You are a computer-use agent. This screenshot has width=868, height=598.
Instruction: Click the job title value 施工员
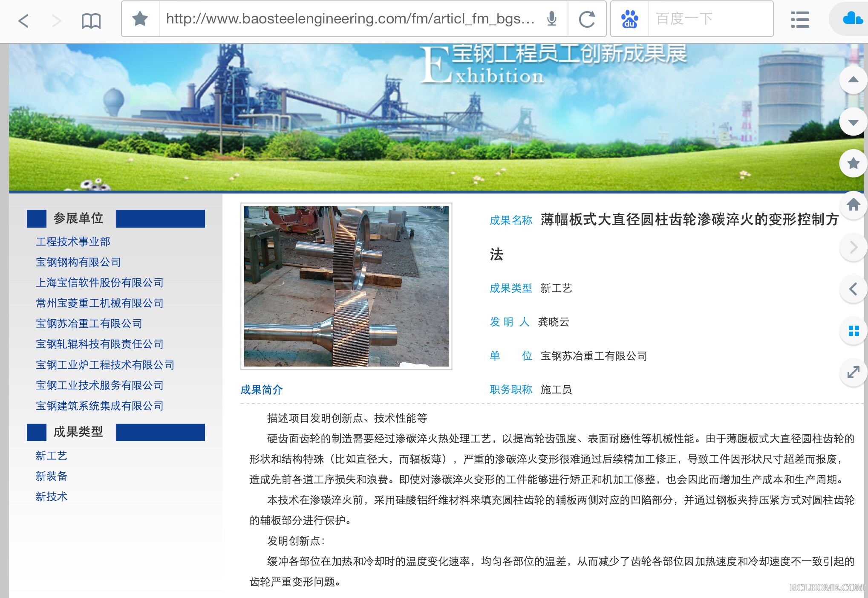556,390
